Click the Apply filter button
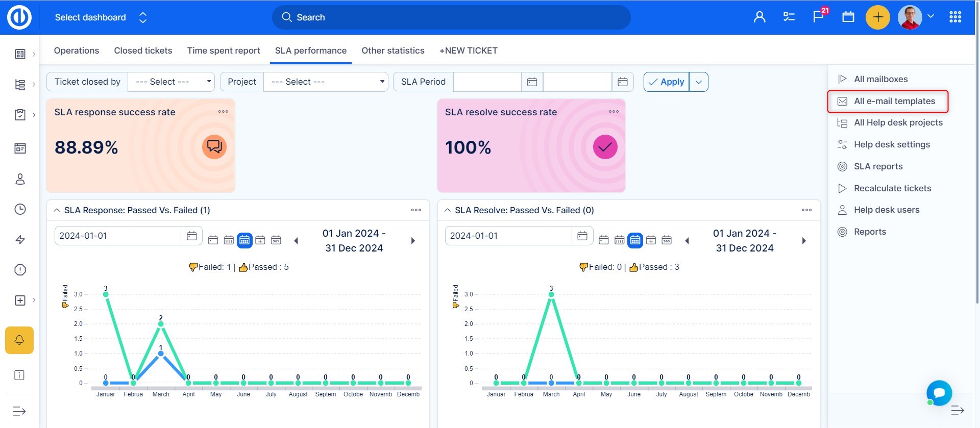The height and width of the screenshot is (428, 980). click(666, 82)
